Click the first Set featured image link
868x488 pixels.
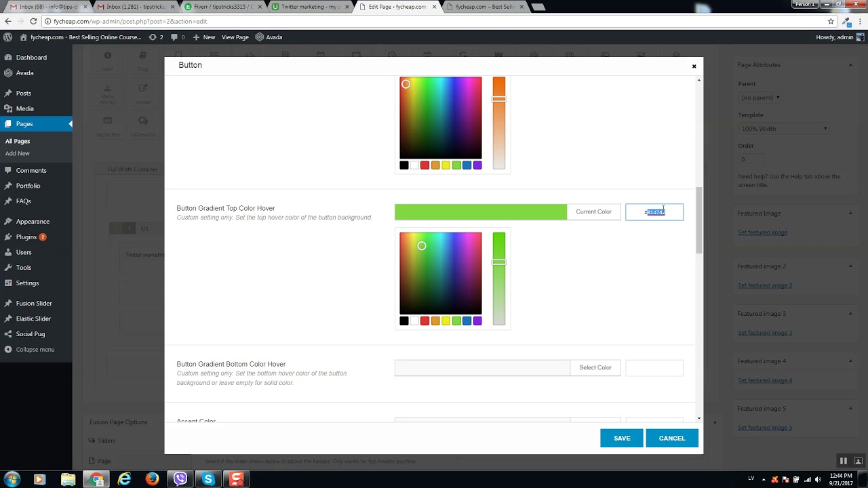(x=762, y=232)
